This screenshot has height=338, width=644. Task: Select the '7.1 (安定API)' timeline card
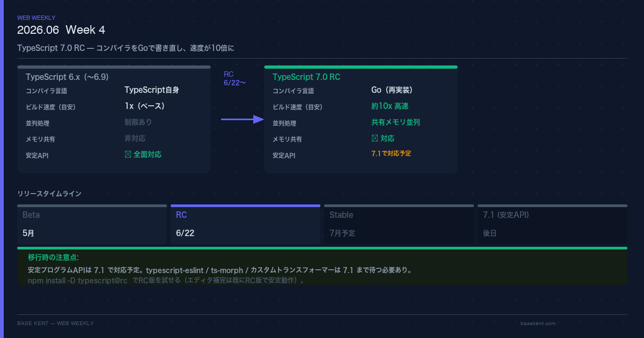click(x=552, y=224)
